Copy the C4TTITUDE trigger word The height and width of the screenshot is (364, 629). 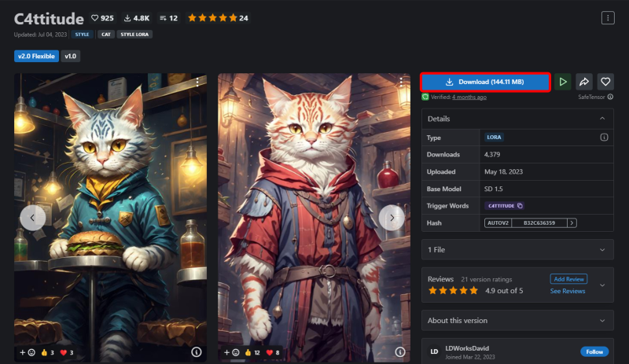(x=520, y=205)
